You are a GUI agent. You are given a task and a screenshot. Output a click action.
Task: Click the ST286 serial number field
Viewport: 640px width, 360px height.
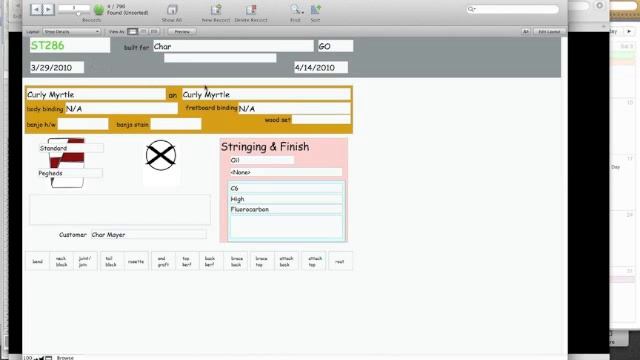coord(70,45)
